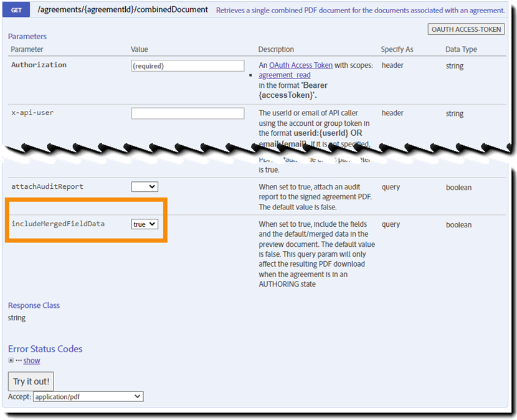This screenshot has width=517, height=420.
Task: Click the x-api-user value input box
Action: tap(187, 113)
